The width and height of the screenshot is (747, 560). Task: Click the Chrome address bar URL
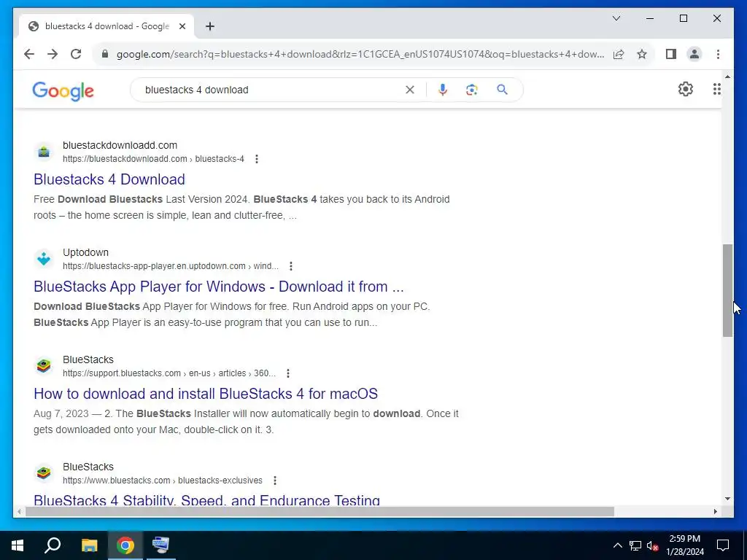360,54
